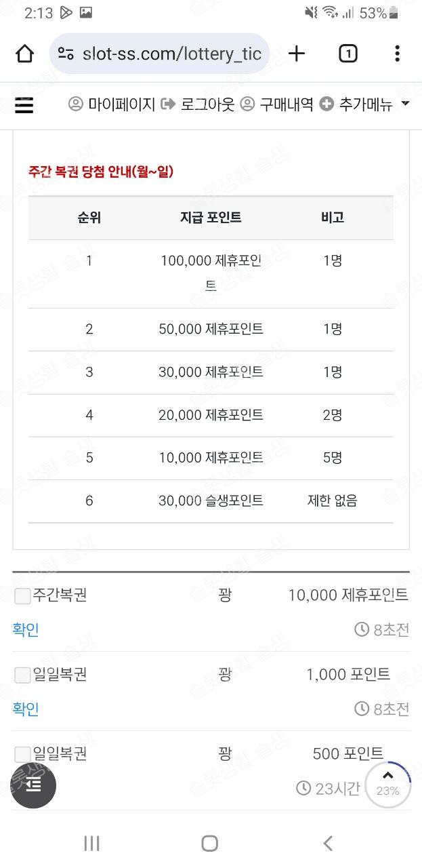Click 확인 under 주간복권
The height and width of the screenshot is (868, 422).
pyautogui.click(x=26, y=630)
